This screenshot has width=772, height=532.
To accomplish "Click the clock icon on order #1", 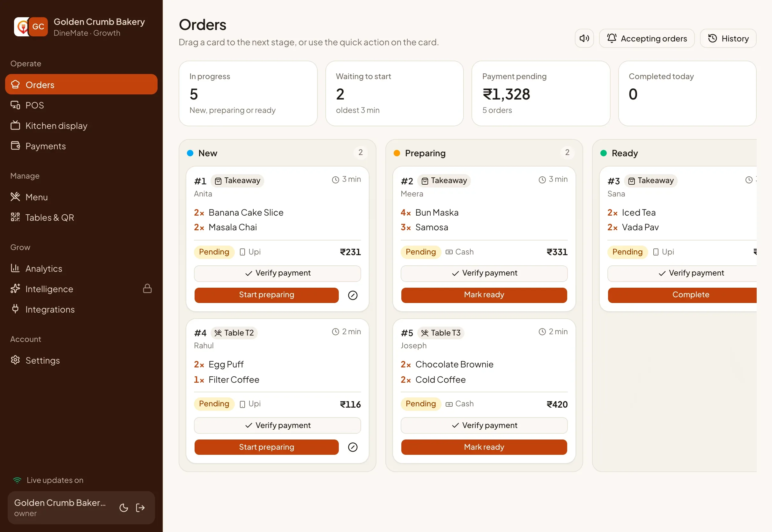I will [335, 180].
